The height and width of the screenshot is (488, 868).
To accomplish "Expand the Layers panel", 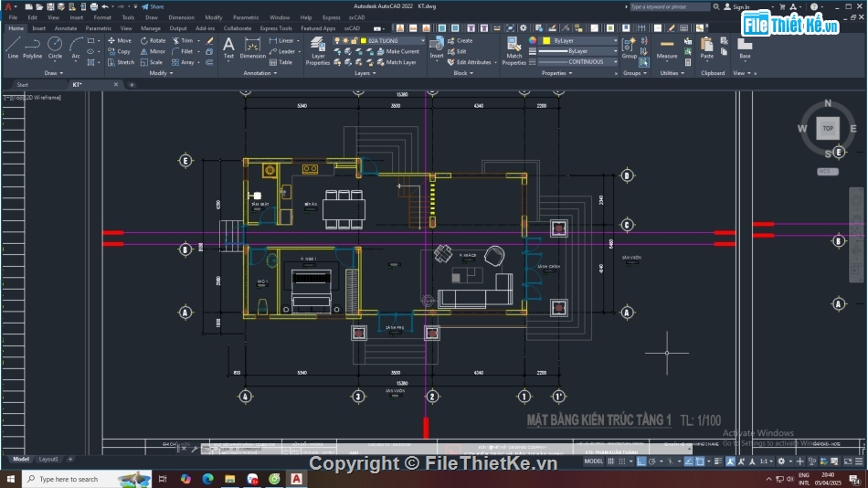I will coord(365,73).
